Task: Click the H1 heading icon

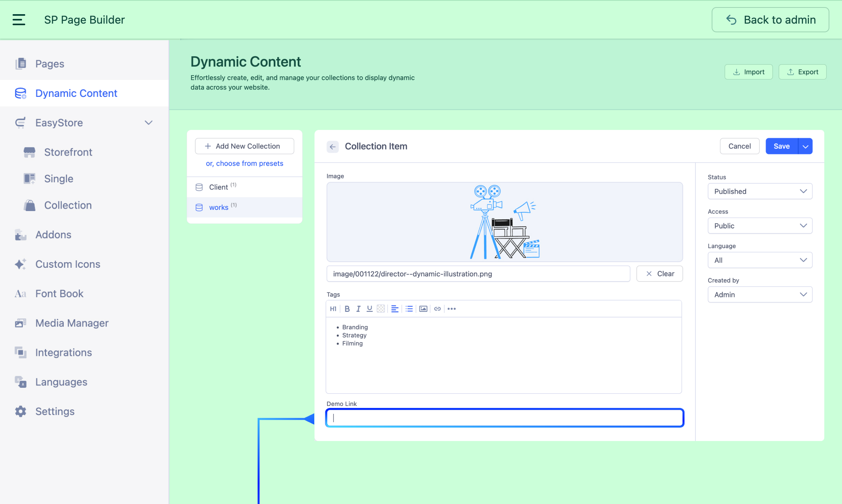Action: coord(333,309)
